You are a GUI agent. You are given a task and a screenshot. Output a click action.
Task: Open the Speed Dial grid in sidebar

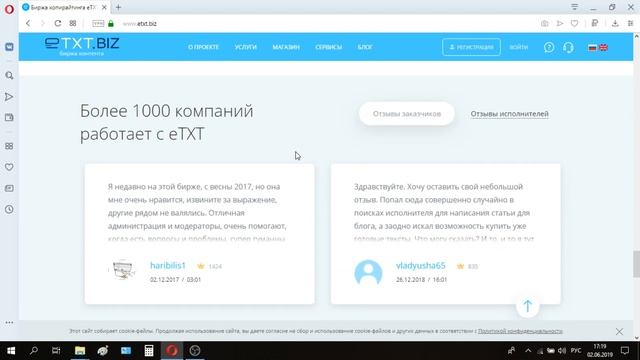pos(9,146)
